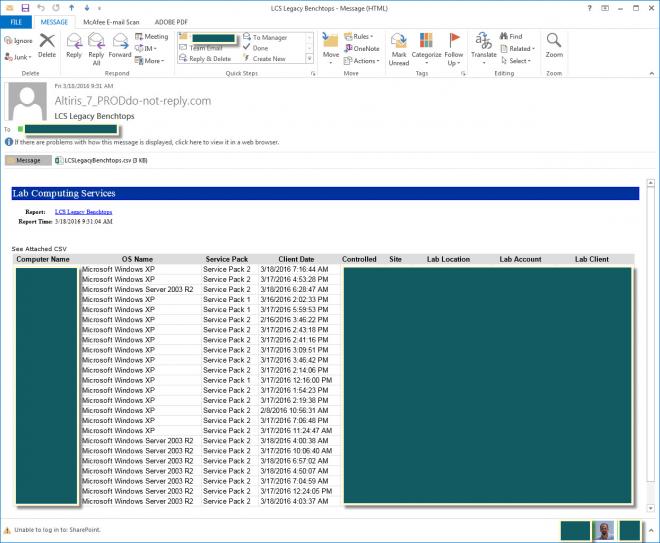660x543 pixels.
Task: Open the Ribbon Display Options button
Action: click(604, 8)
